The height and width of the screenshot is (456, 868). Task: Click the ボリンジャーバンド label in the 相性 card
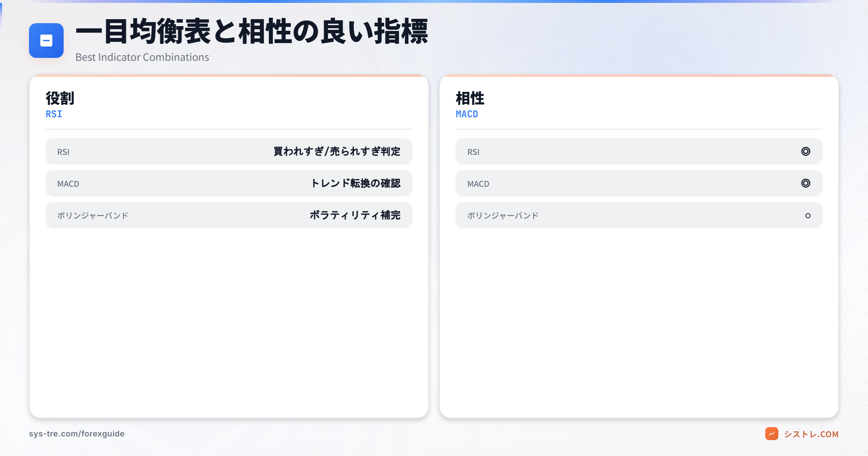click(503, 216)
